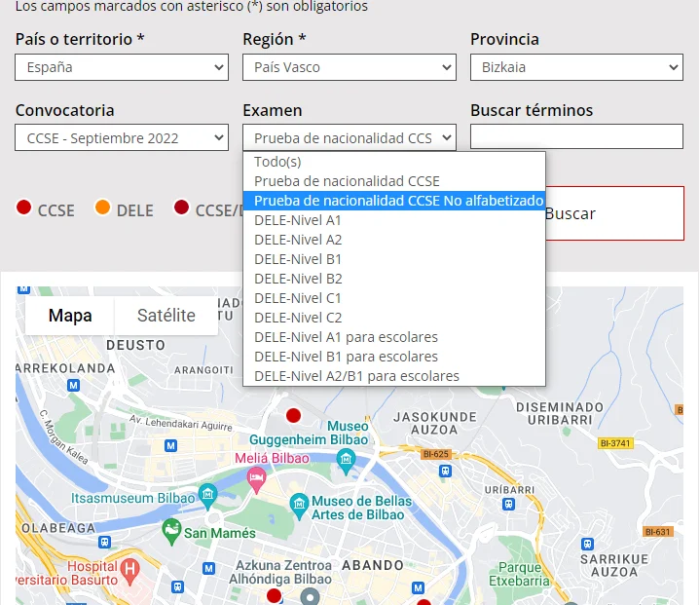The width and height of the screenshot is (700, 605).
Task: Pick DELE-Nivel A1 para escolares
Action: click(393, 337)
